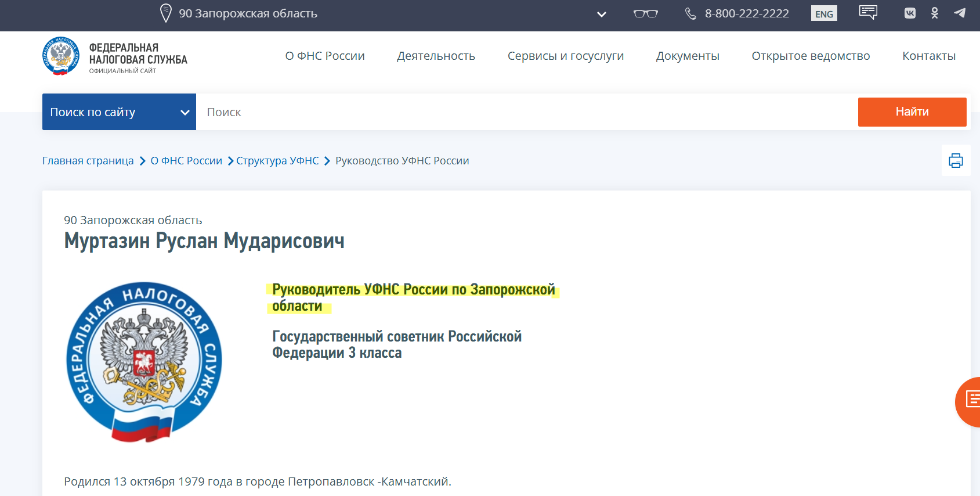
Task: Open the 'Деятельность' menu
Action: pyautogui.click(x=436, y=56)
